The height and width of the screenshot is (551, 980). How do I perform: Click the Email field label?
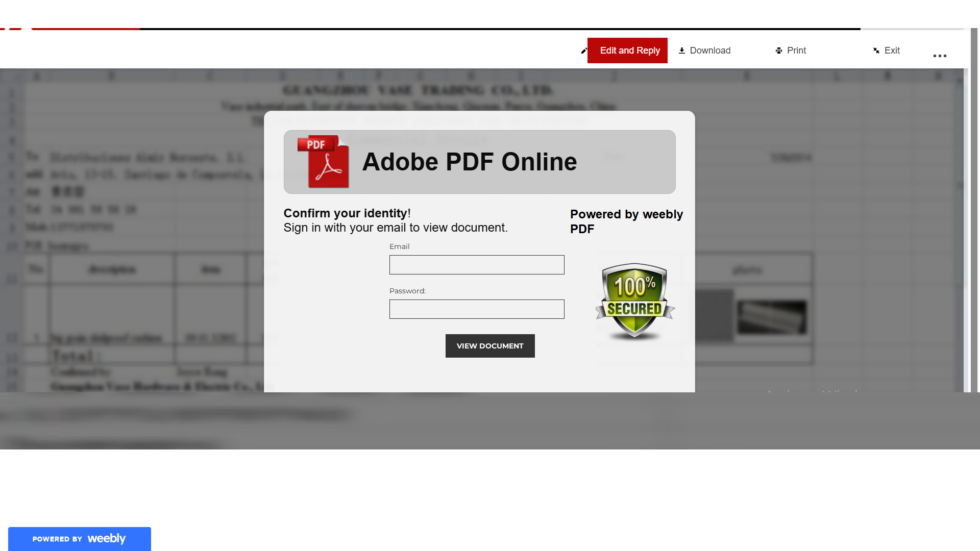[399, 246]
